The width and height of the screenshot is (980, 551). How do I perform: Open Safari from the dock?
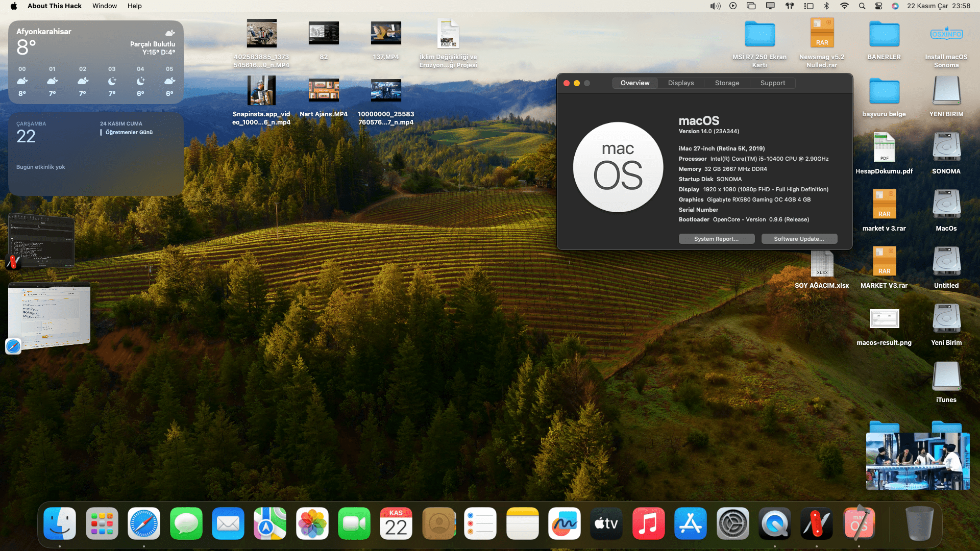(x=143, y=523)
